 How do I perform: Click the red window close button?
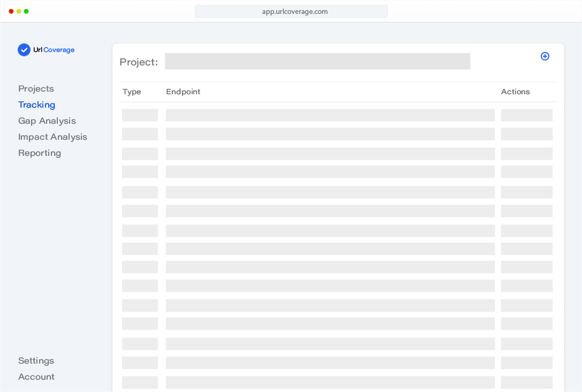[x=11, y=11]
